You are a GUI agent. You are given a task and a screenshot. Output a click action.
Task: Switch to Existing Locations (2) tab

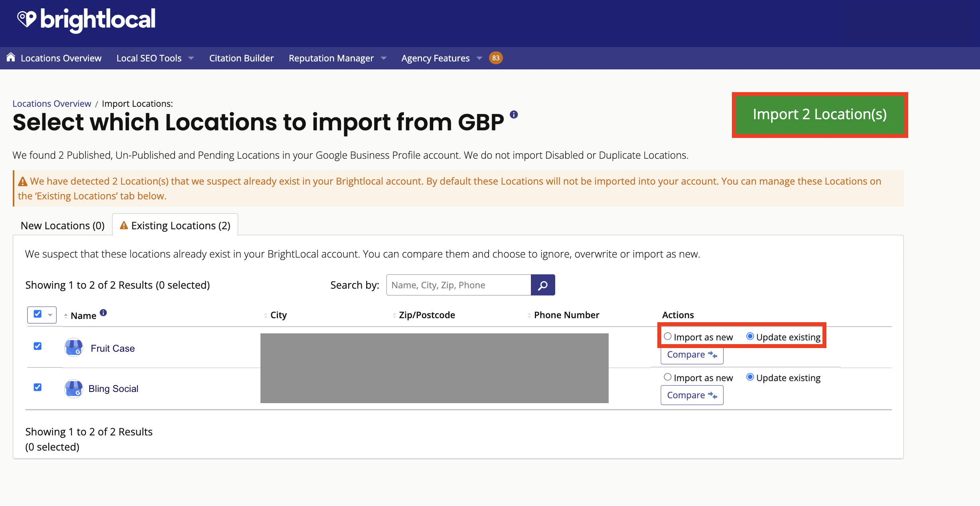tap(175, 226)
